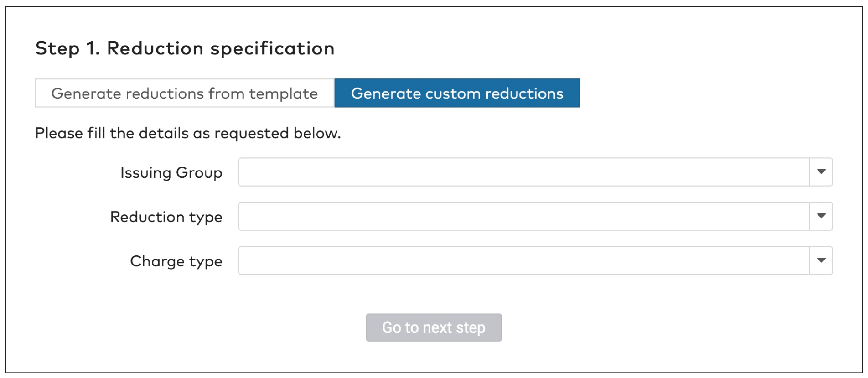Switch to Generate reductions from template tab

185,93
